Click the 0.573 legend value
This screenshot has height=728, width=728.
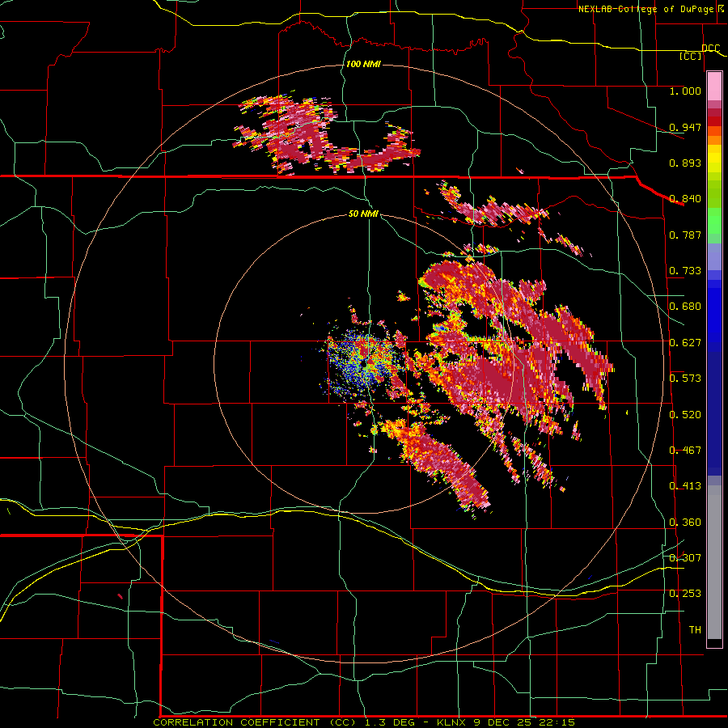coord(685,379)
